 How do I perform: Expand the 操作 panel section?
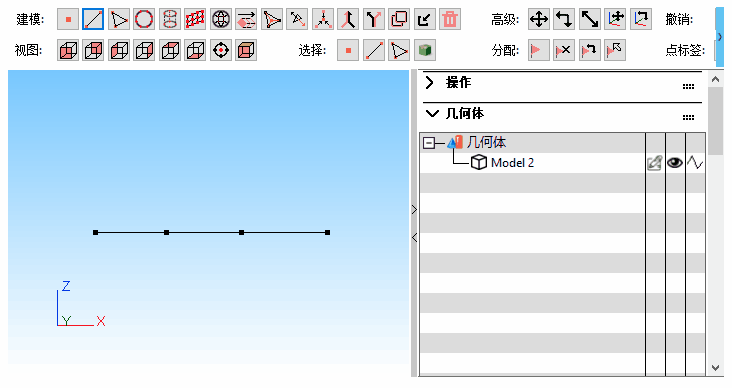(430, 83)
